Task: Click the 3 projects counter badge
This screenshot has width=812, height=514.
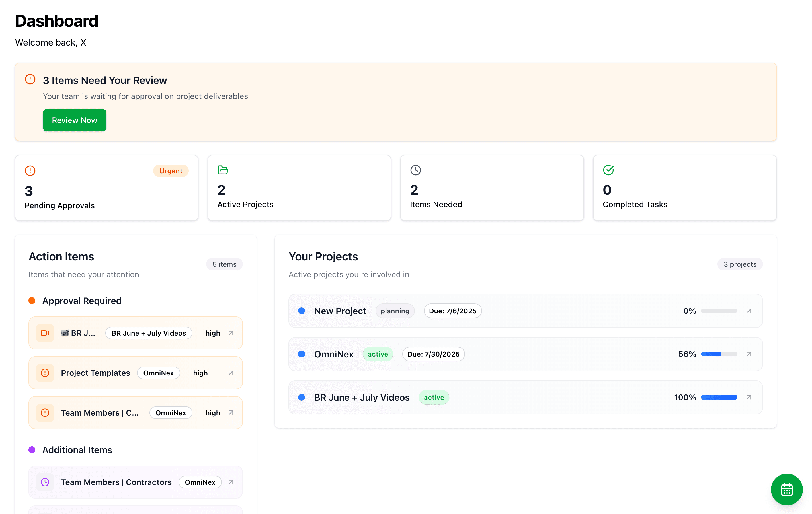Action: [740, 264]
